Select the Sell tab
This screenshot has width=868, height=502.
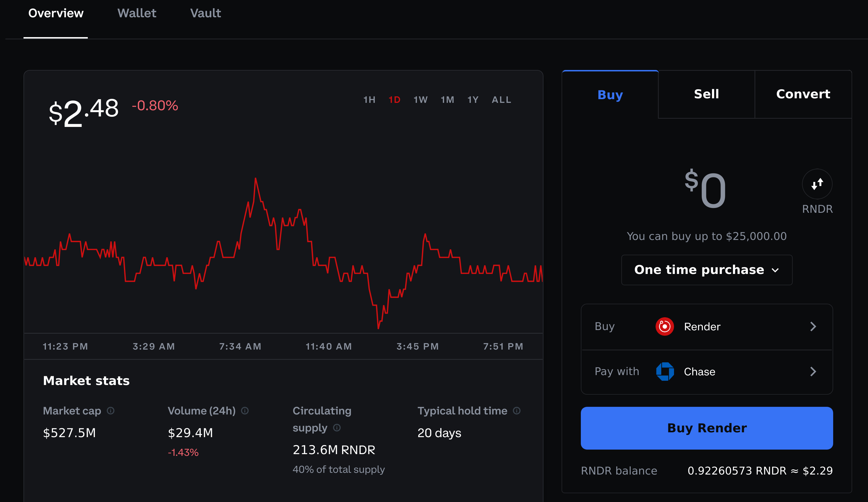[706, 94]
